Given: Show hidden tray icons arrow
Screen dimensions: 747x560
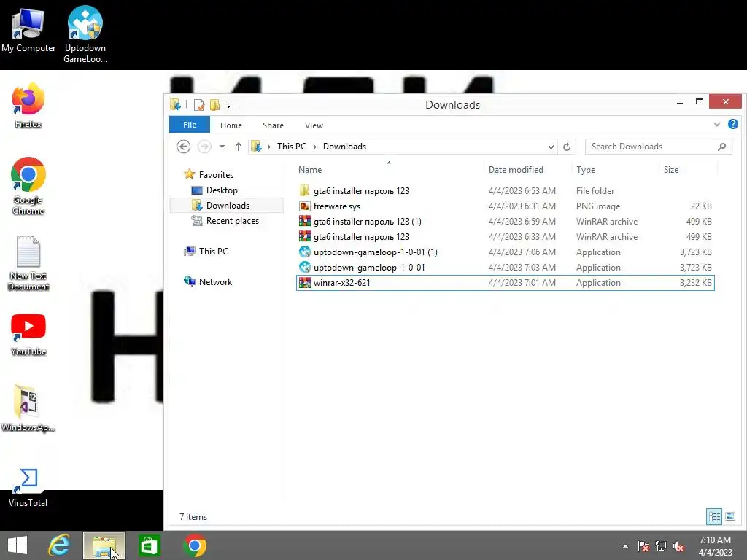Looking at the screenshot, I should click(x=625, y=546).
